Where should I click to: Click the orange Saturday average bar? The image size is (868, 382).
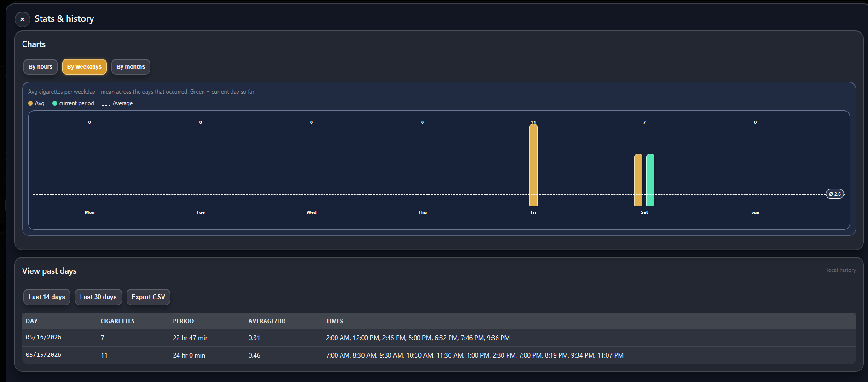[x=638, y=180]
